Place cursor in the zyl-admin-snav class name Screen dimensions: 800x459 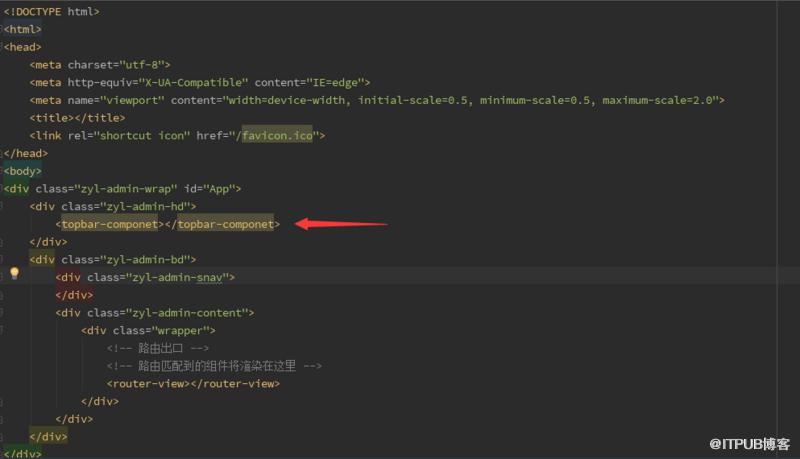[x=178, y=277]
